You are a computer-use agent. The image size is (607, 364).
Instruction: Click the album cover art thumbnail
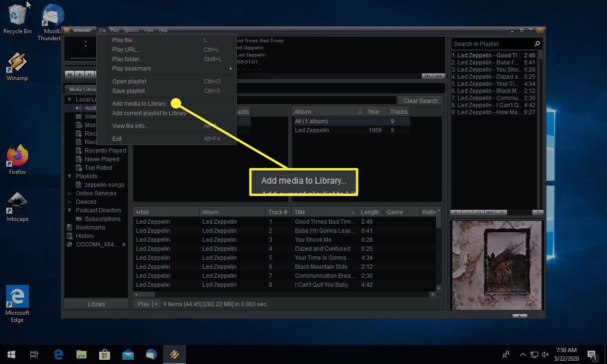497,265
